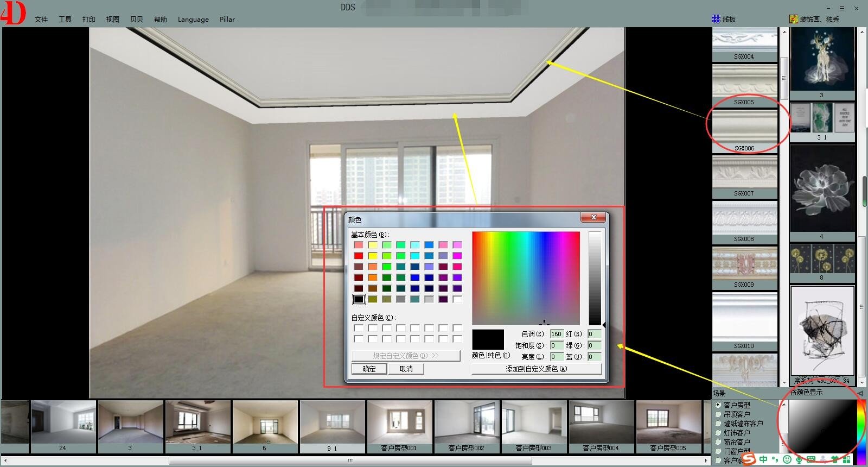Click the 4D application logo
This screenshot has width=868, height=467.
coord(13,13)
